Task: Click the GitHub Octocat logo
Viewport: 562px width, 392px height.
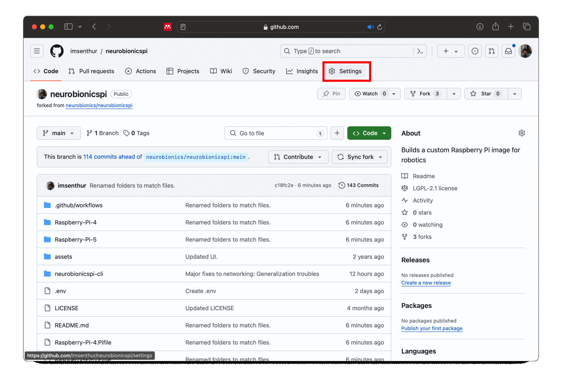Action: pos(57,51)
